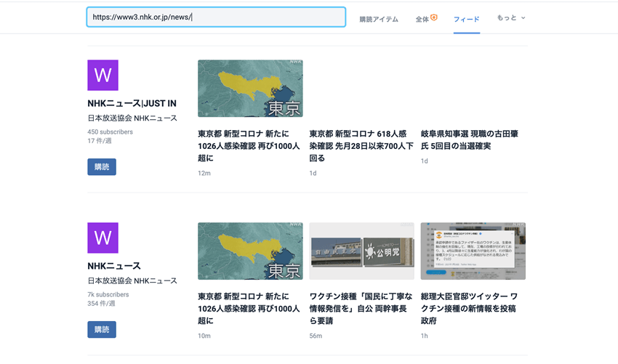Click the 354 件/週 frequency text
This screenshot has width=618, height=364.
pos(101,304)
